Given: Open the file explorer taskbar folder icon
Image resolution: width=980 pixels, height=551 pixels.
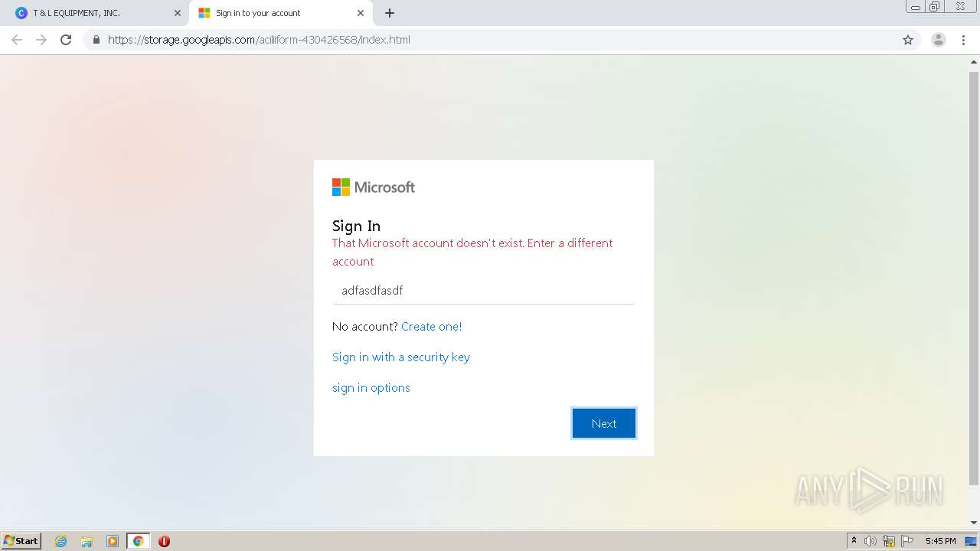Looking at the screenshot, I should (x=87, y=541).
